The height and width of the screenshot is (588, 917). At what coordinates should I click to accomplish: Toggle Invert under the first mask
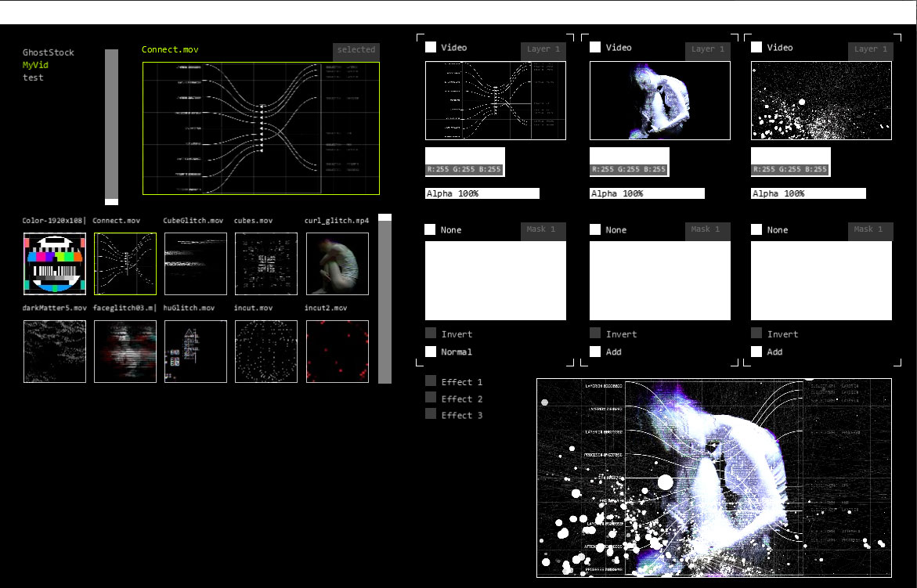tap(431, 334)
